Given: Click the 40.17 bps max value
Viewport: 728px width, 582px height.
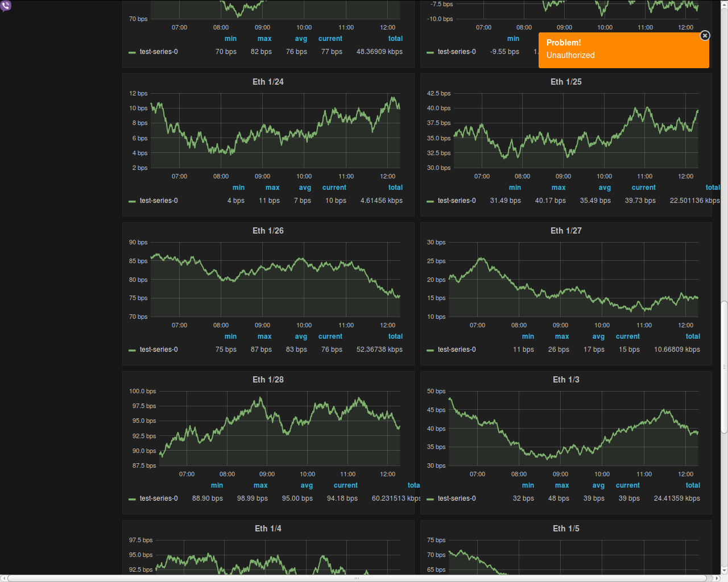Looking at the screenshot, I should [551, 201].
